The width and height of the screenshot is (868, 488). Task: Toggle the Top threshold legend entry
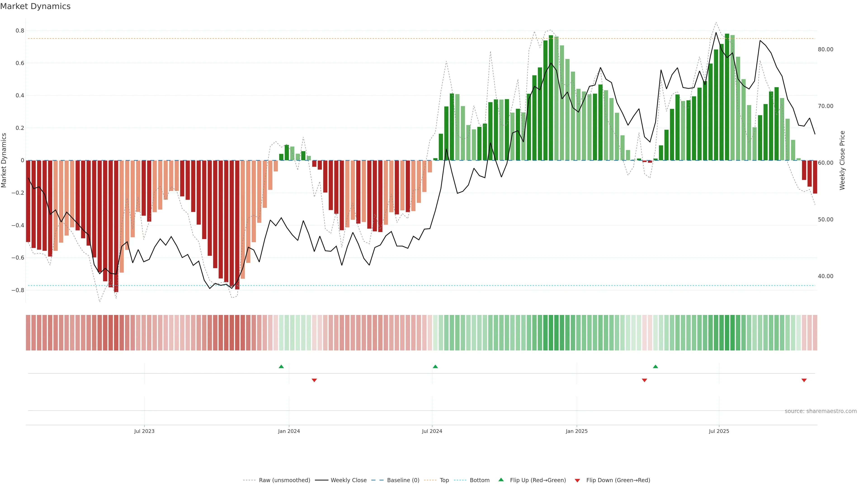coord(444,480)
